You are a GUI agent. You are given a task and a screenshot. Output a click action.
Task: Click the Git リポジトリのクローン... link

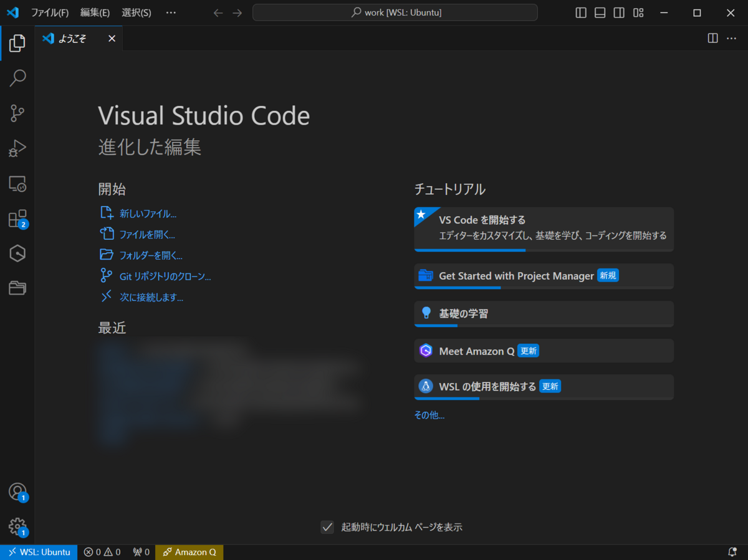(x=165, y=277)
